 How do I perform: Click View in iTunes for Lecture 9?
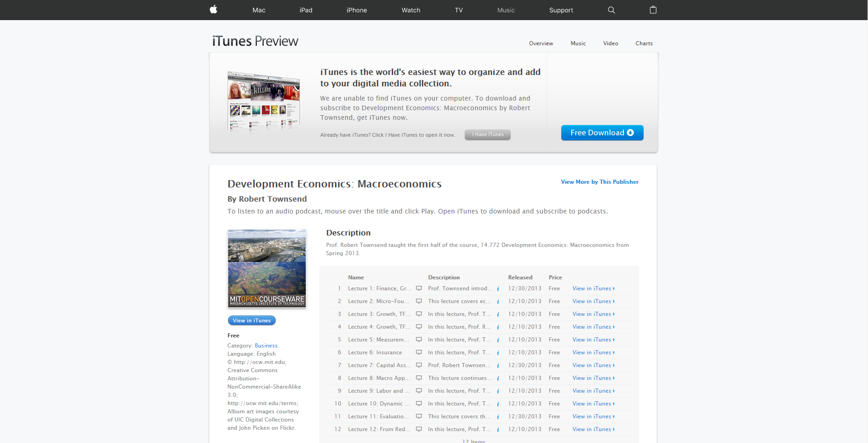(x=593, y=391)
